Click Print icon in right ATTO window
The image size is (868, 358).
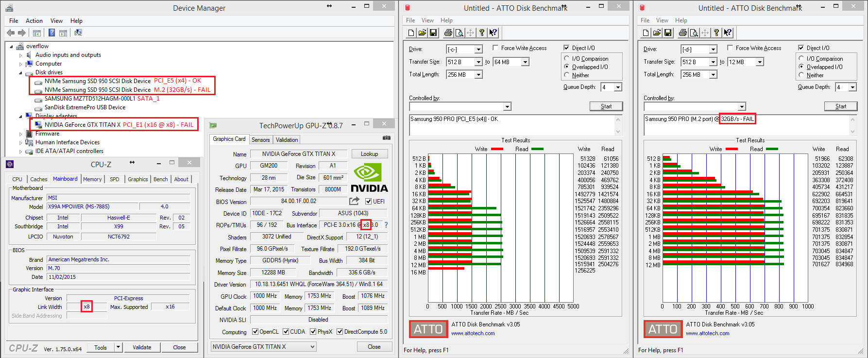click(x=682, y=33)
